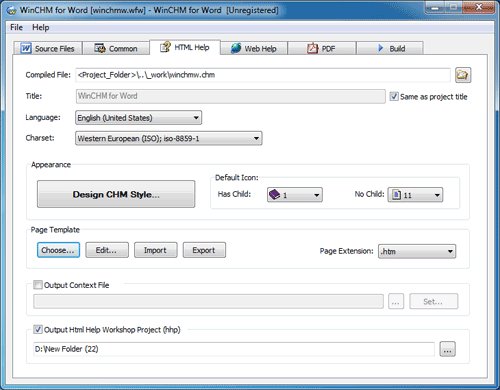
Task: Disable Output Html Help Workshop Project checkbox
Action: (38, 330)
